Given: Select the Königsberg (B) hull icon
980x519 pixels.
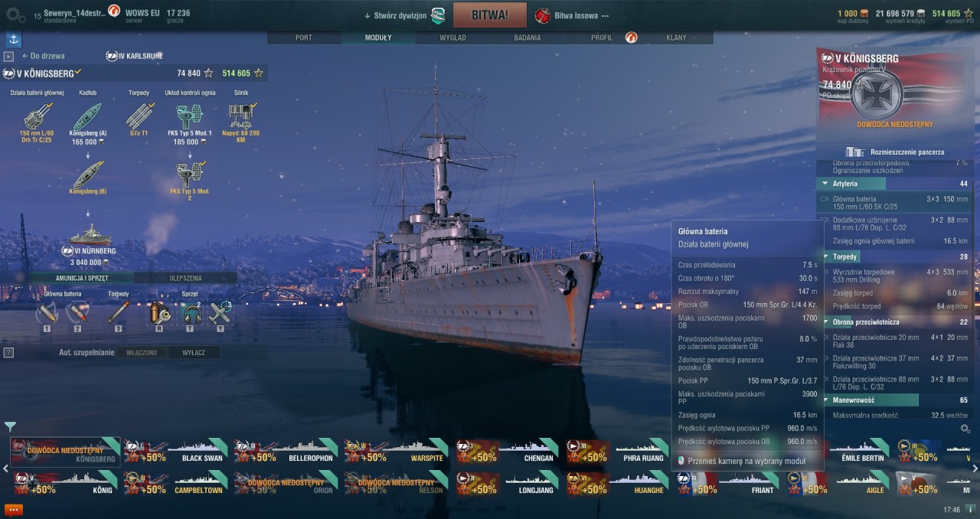Looking at the screenshot, I should 88,175.
